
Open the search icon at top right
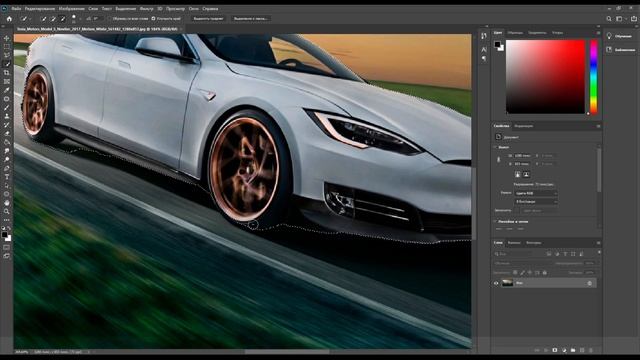(x=609, y=18)
